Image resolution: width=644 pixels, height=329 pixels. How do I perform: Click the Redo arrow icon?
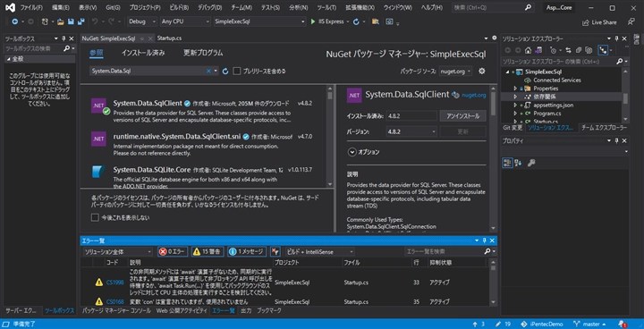tap(111, 21)
